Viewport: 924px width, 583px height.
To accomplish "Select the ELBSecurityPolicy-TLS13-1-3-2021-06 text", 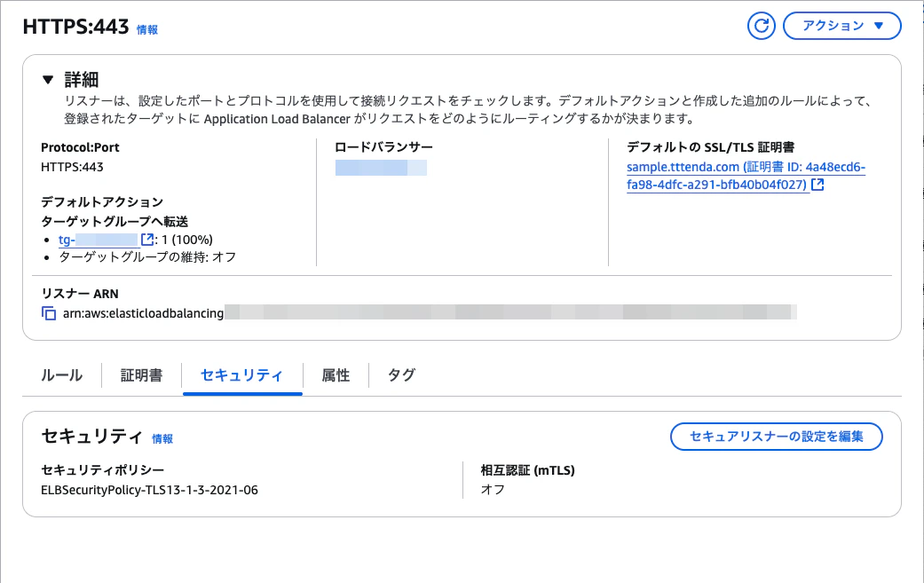I will tap(149, 490).
